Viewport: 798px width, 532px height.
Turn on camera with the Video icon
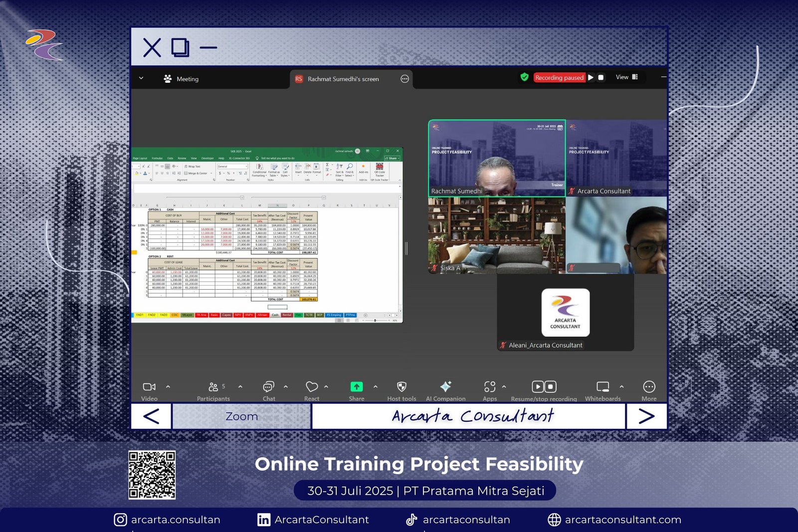tap(149, 387)
